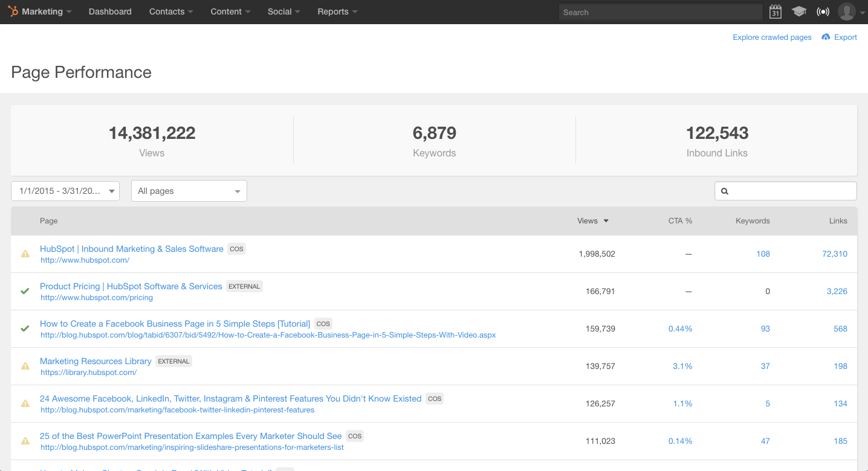The width and height of the screenshot is (868, 471).
Task: Click the 0.44% CTA value
Action: pos(680,328)
